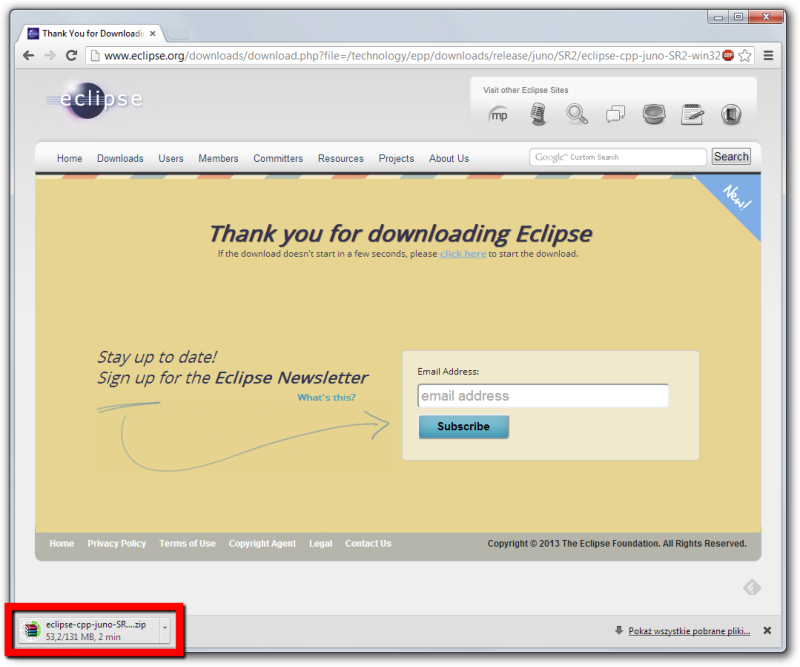Select the Thank You for Downloading tab

pos(92,34)
